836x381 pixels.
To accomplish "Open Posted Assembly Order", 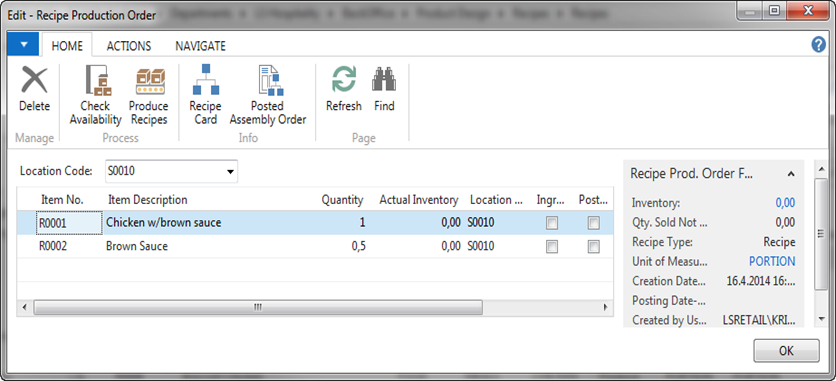I will pyautogui.click(x=268, y=96).
